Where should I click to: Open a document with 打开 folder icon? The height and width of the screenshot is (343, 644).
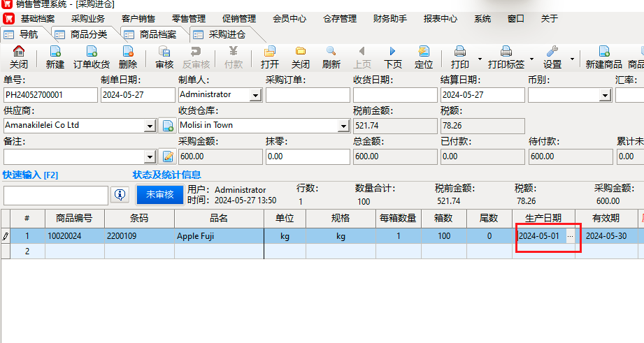pos(269,57)
